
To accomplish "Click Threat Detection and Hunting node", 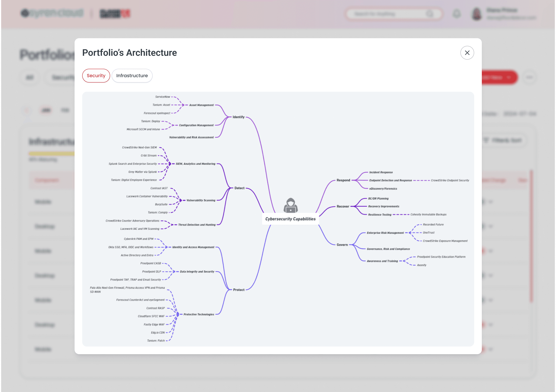I will coord(197,225).
